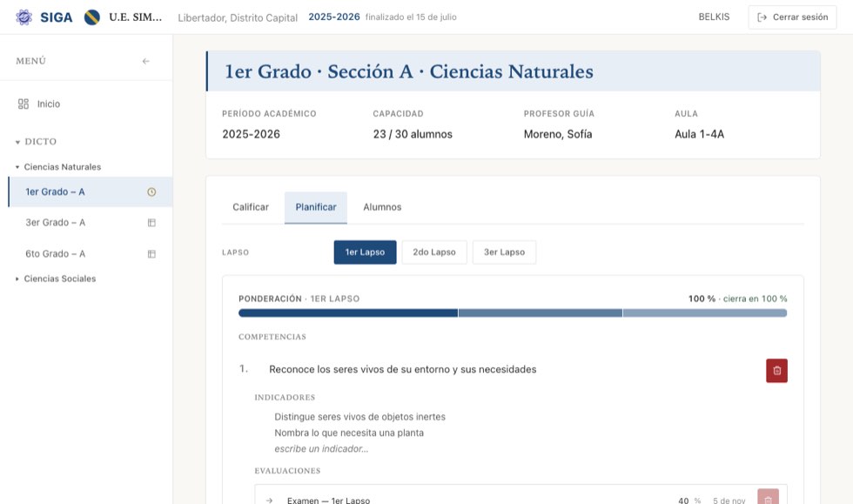Click the Inicio grid icon
The width and height of the screenshot is (853, 504).
click(24, 104)
